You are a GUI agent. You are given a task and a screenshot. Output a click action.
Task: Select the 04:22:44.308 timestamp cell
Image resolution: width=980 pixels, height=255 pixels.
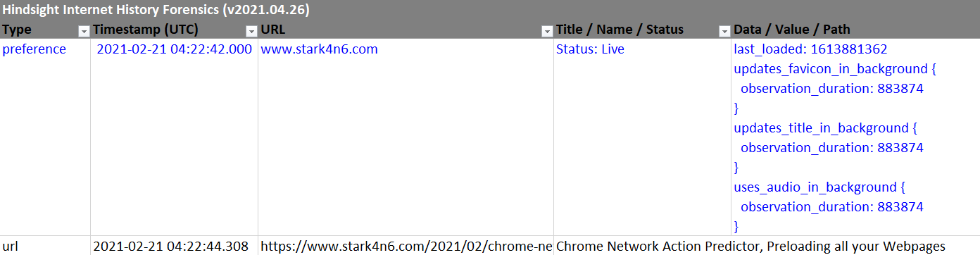tap(174, 246)
